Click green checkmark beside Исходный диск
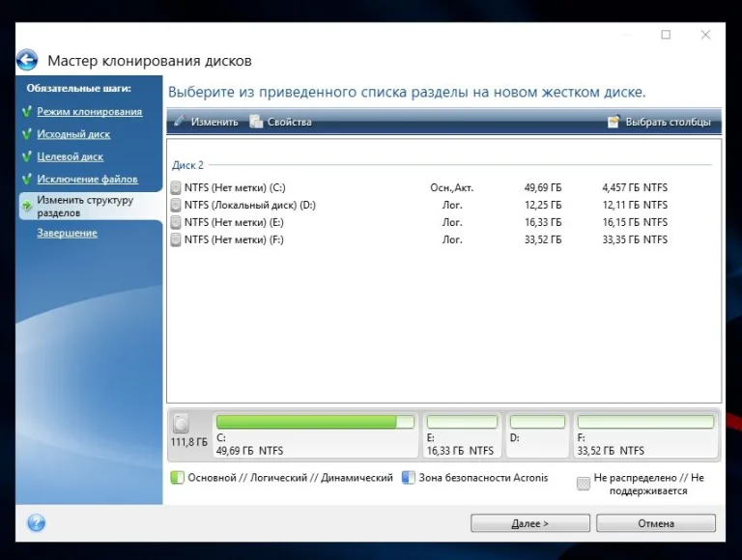 [x=27, y=134]
